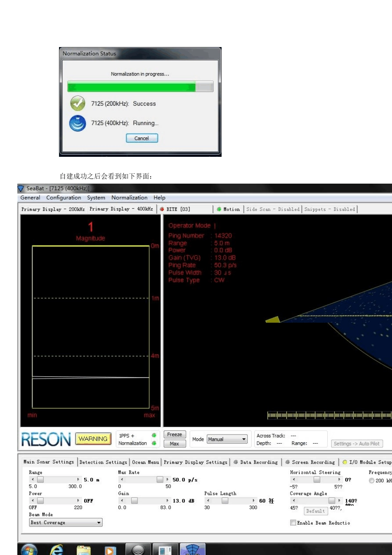This screenshot has height=555, width=392.
Task: Open Windows Explorer folder in taskbar
Action: click(x=84, y=550)
